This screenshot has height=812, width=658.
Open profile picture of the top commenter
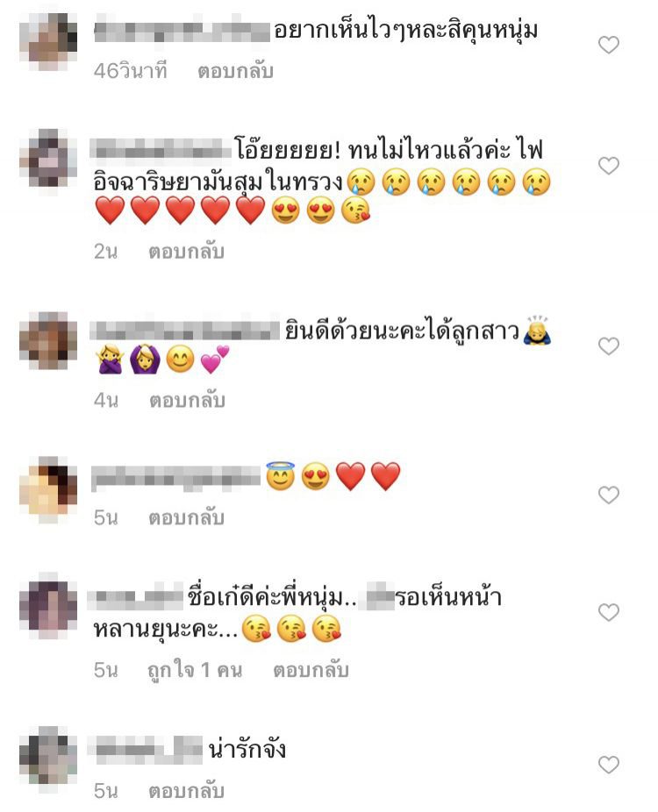(x=49, y=41)
